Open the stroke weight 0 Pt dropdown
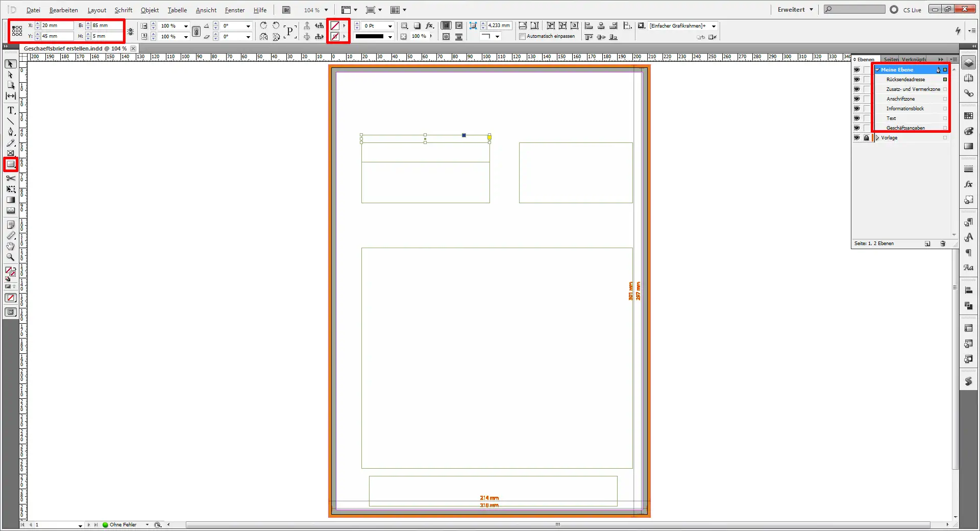The image size is (980, 531). tap(390, 26)
